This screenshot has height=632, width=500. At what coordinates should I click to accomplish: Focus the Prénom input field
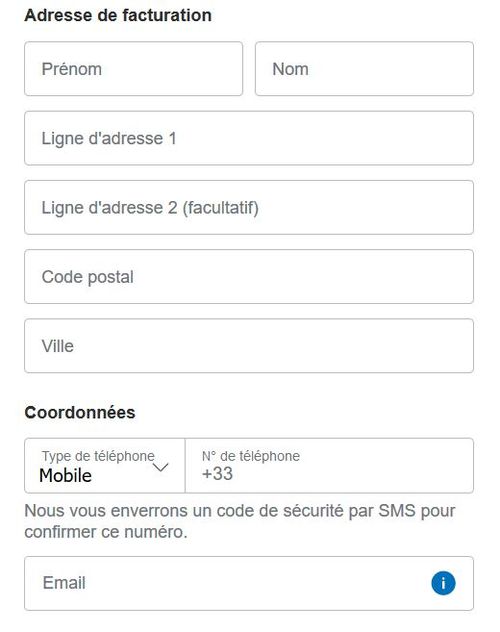133,69
